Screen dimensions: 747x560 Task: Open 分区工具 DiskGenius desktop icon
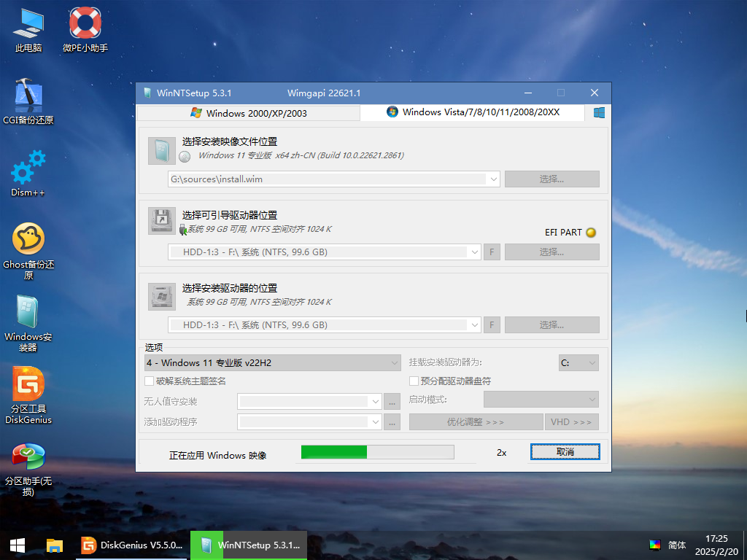[x=28, y=395]
